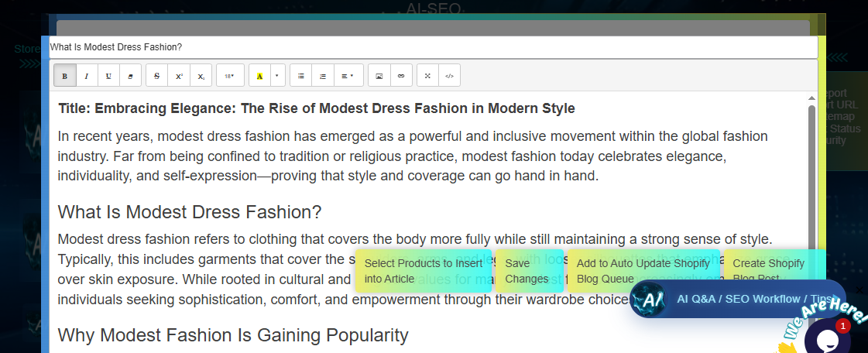Apply superscript formatting
Viewport: 868px width, 353px height.
[179, 76]
